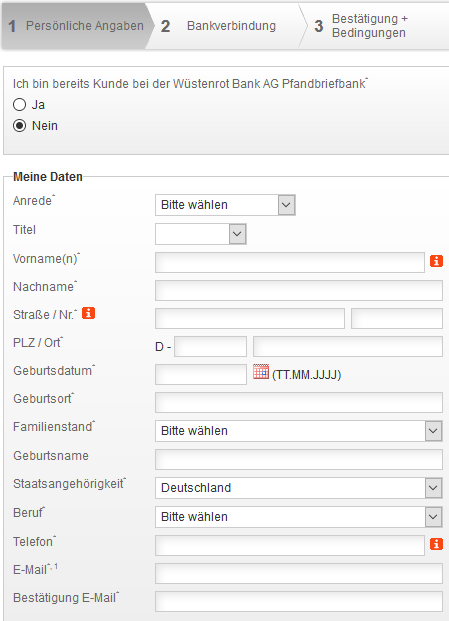This screenshot has height=621, width=449.
Task: Click the Ort city field
Action: click(x=348, y=347)
